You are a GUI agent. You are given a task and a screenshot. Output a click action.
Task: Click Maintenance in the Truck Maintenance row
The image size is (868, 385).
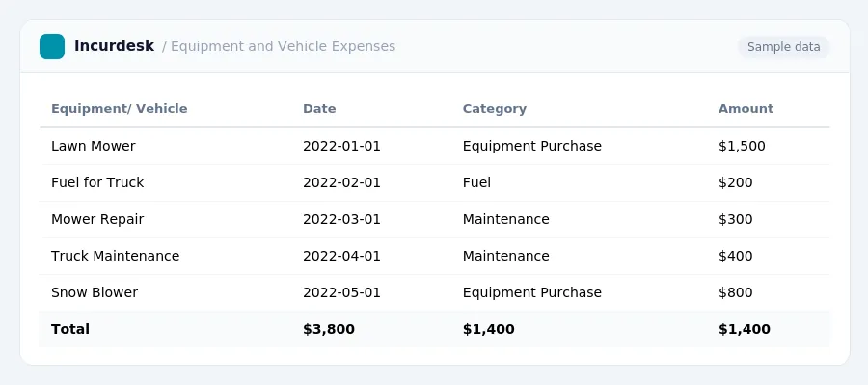[x=506, y=256]
